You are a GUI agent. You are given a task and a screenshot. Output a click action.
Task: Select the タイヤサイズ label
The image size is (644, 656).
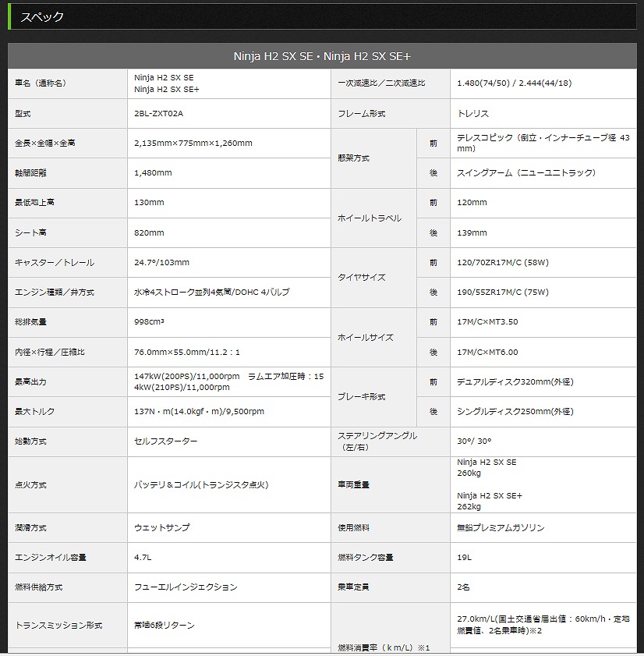pos(362,278)
